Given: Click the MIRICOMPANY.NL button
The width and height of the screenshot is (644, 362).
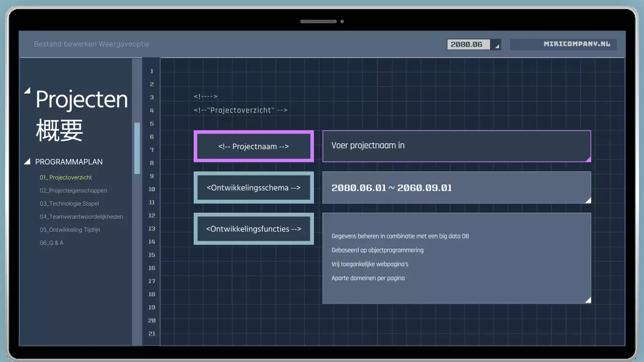Looking at the screenshot, I should 563,44.
